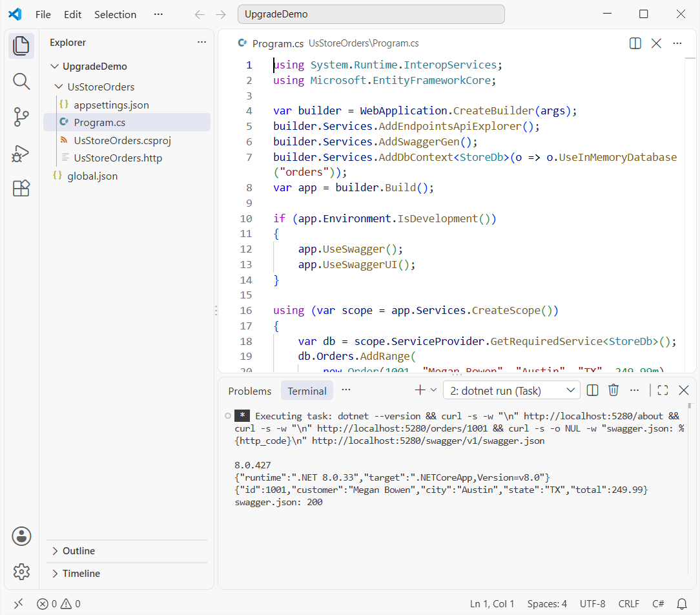Split the editor right

pos(635,43)
